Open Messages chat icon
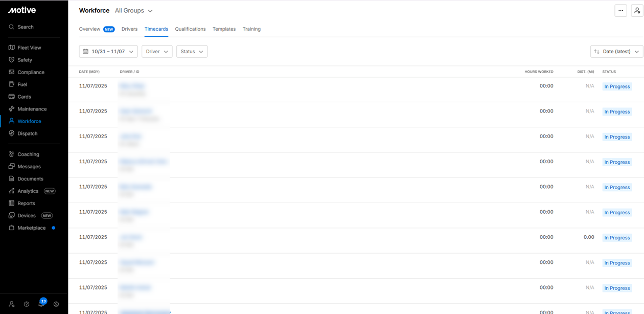Image resolution: width=644 pixels, height=314 pixels. [11, 167]
